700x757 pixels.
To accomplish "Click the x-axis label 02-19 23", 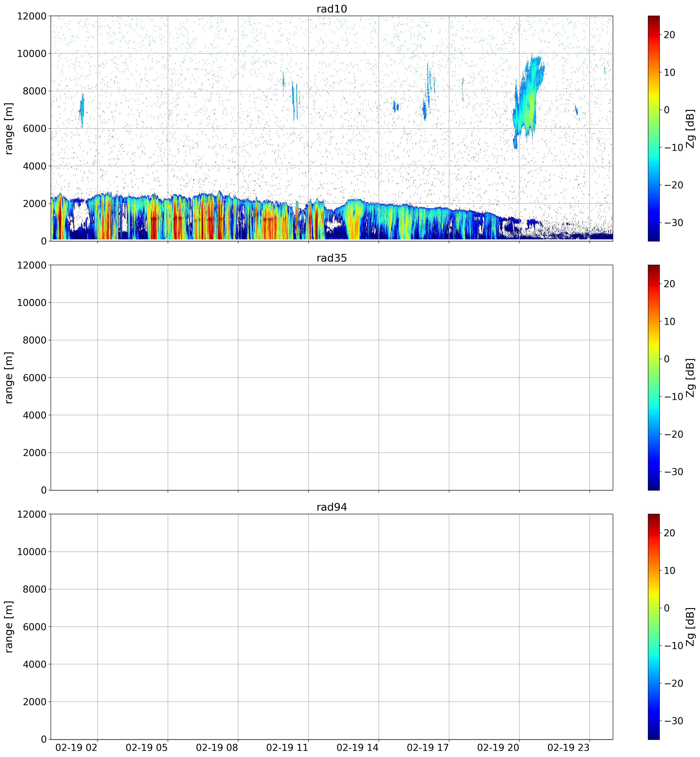I will [x=569, y=747].
